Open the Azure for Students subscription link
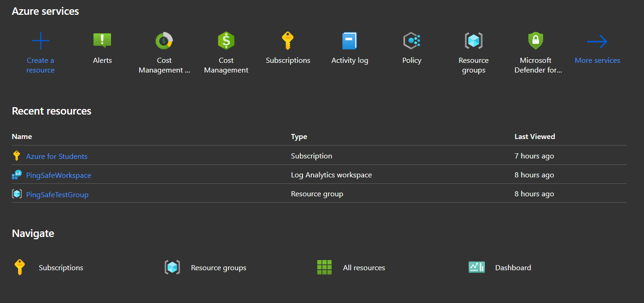This screenshot has height=303, width=644. point(56,157)
